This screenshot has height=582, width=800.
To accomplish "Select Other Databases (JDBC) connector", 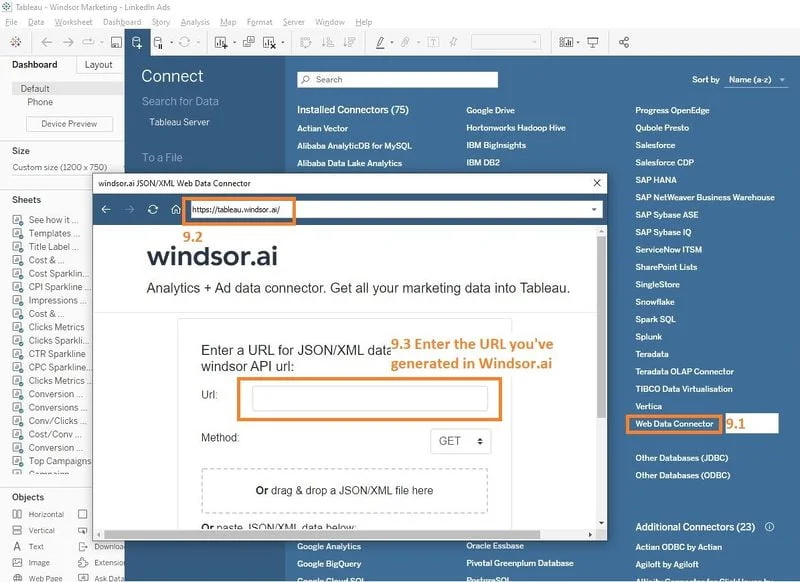I will point(682,458).
